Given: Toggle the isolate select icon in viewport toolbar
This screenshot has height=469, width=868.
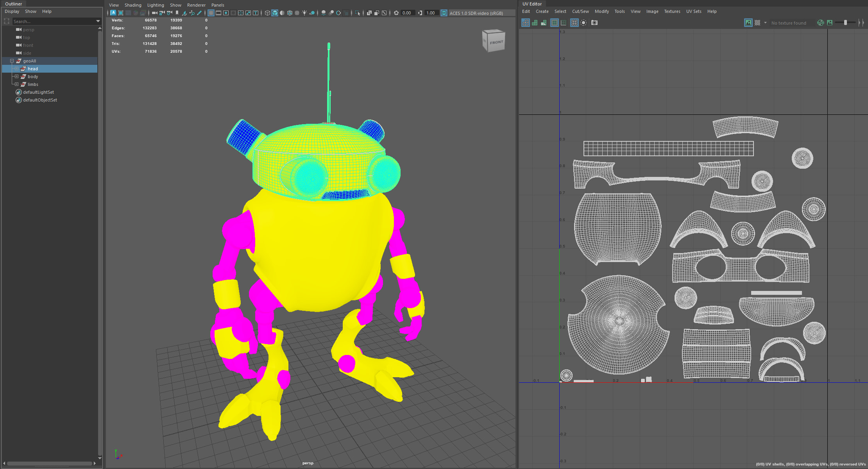Looking at the screenshot, I should pyautogui.click(x=357, y=13).
